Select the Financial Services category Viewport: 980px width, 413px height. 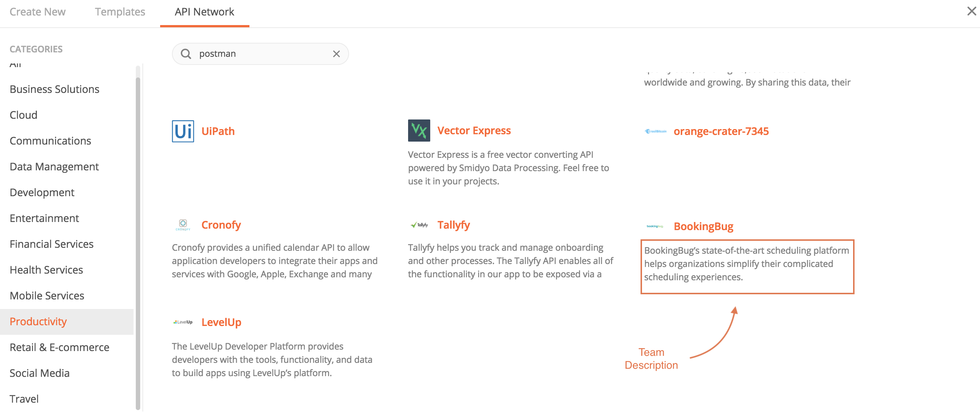51,244
